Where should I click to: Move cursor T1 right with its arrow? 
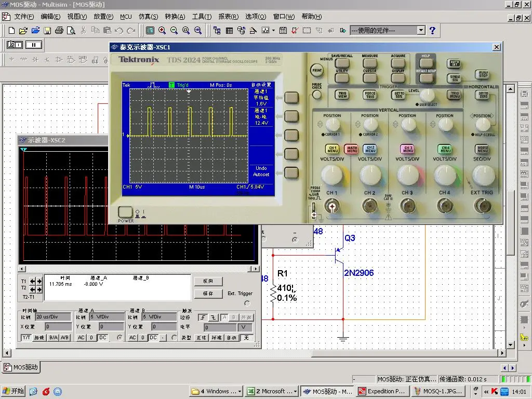(39, 281)
